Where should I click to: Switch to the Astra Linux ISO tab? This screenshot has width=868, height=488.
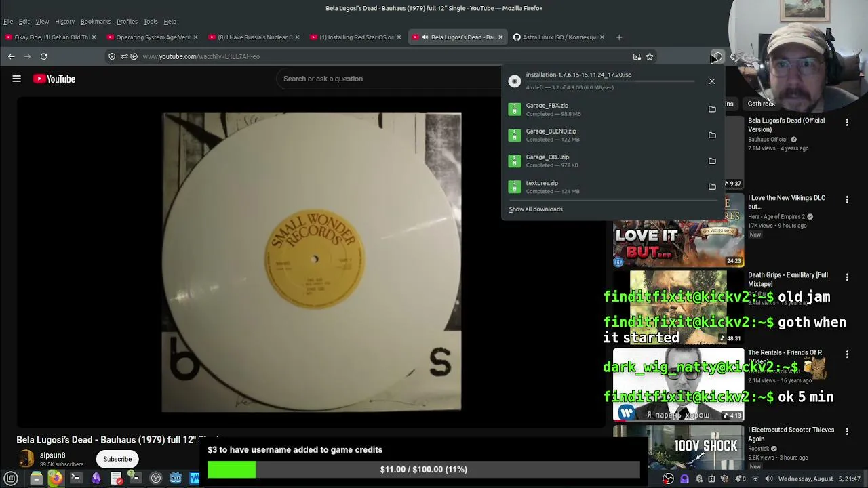coord(559,37)
